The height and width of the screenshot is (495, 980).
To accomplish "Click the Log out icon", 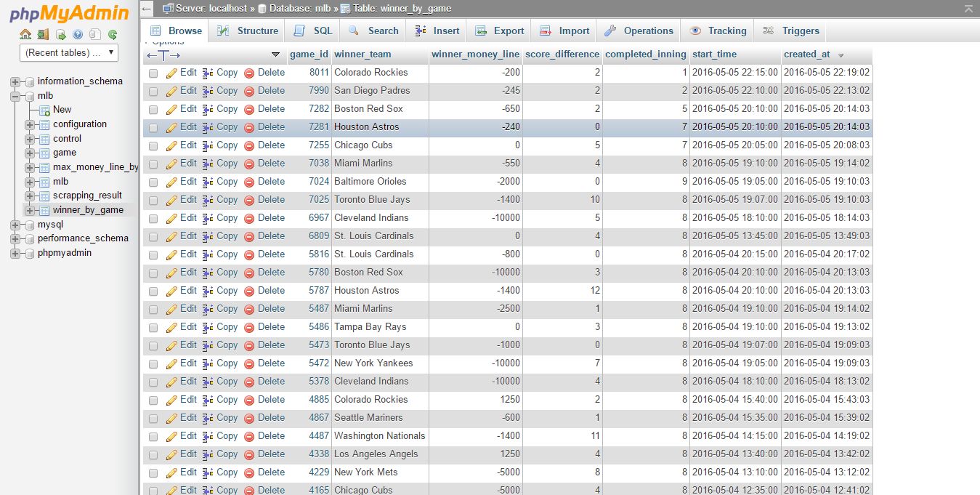I will click(x=43, y=34).
